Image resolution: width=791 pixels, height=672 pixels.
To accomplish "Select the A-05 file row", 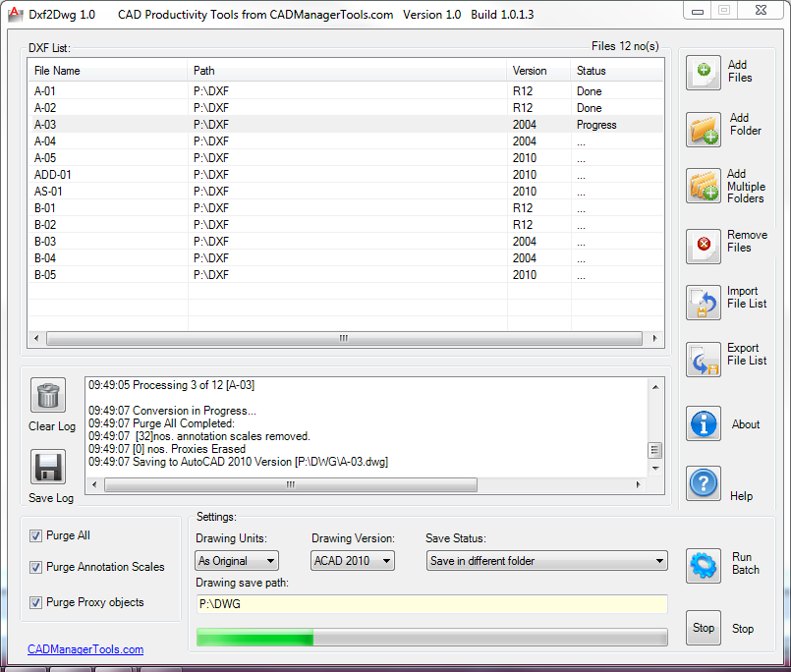I will pyautogui.click(x=346, y=158).
